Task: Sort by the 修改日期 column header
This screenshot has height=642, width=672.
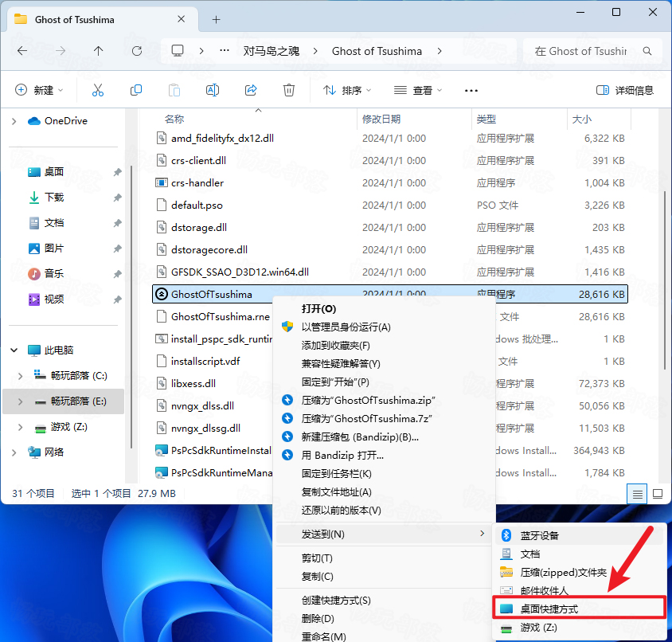Action: click(x=381, y=119)
